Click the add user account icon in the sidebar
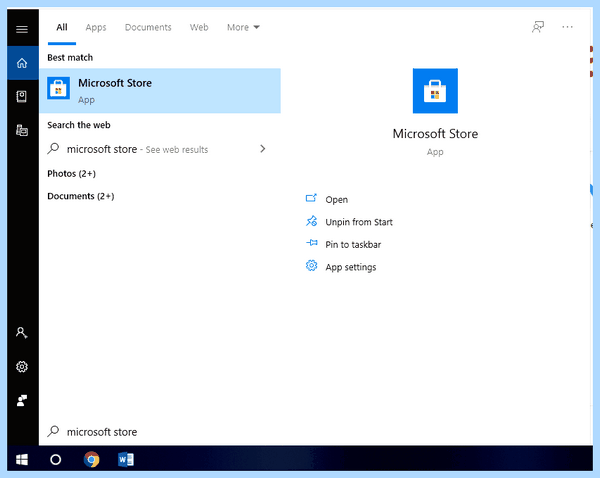Screen dimensions: 600x478 click(x=22, y=333)
